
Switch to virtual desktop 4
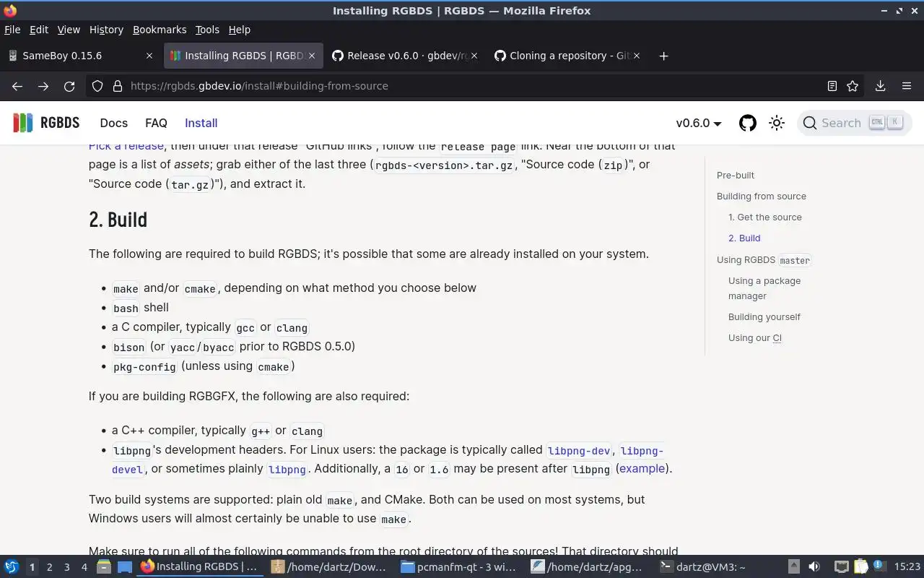pos(84,567)
